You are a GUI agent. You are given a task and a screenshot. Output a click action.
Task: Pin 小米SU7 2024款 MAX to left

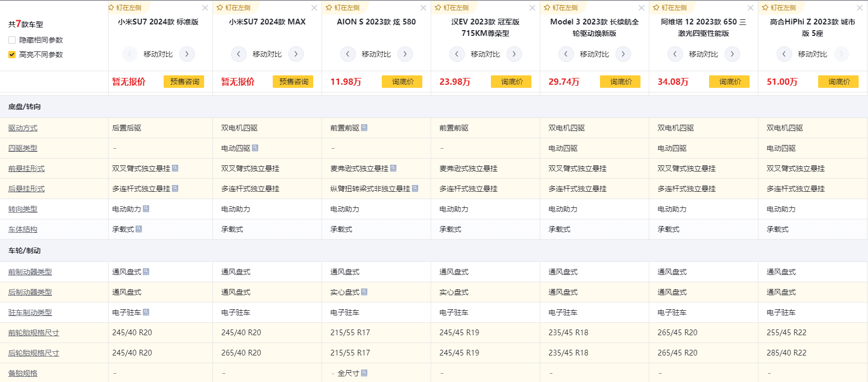(x=234, y=8)
